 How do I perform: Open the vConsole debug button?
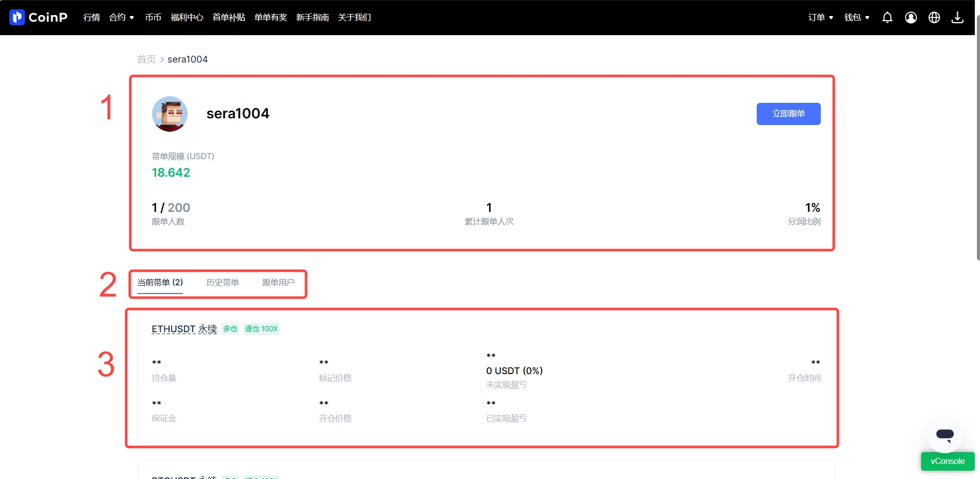click(947, 461)
